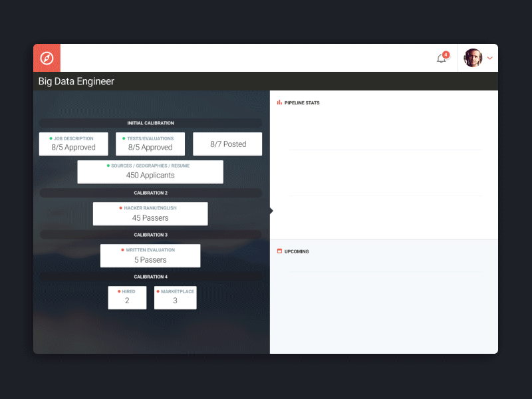Open the Written Evaluation 5 Passers card
The width and height of the screenshot is (532, 399).
pyautogui.click(x=150, y=256)
